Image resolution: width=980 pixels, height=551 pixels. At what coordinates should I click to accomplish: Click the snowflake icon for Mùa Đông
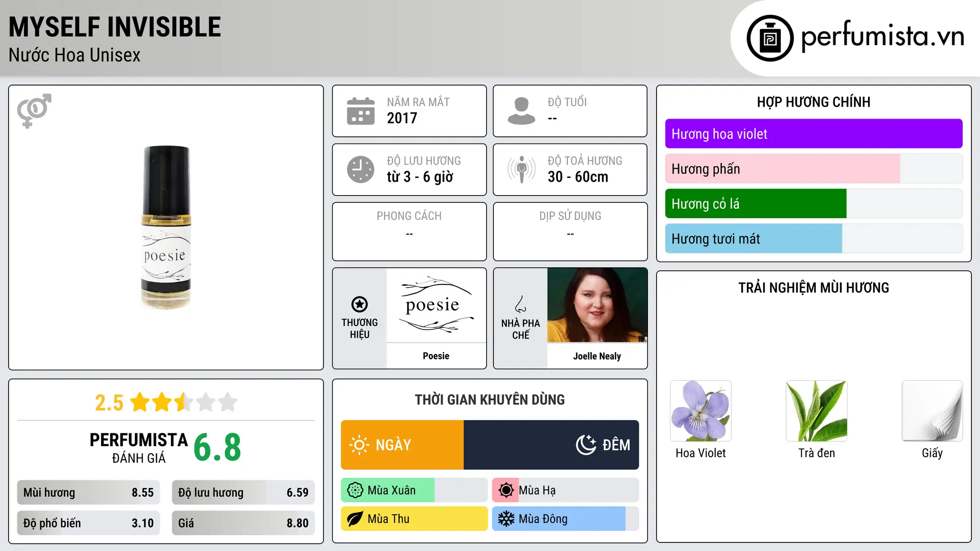coord(506,519)
